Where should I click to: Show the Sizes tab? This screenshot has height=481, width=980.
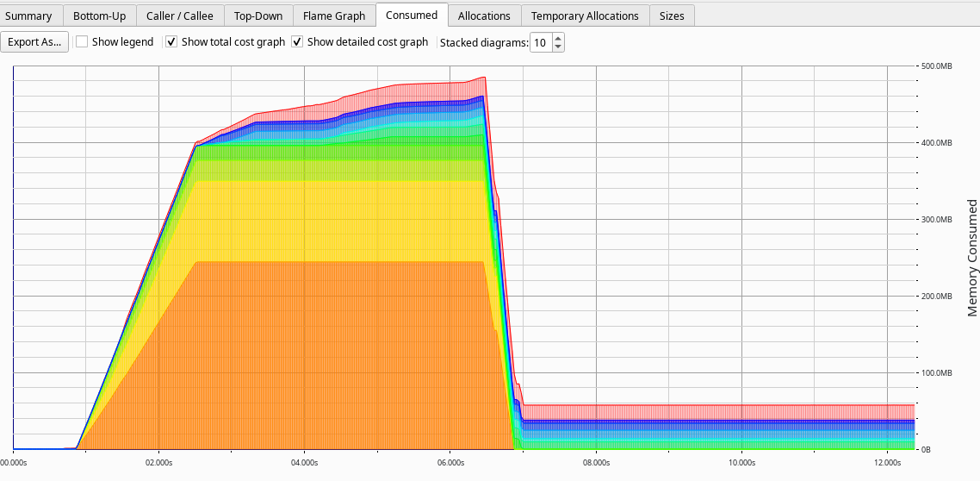[672, 16]
